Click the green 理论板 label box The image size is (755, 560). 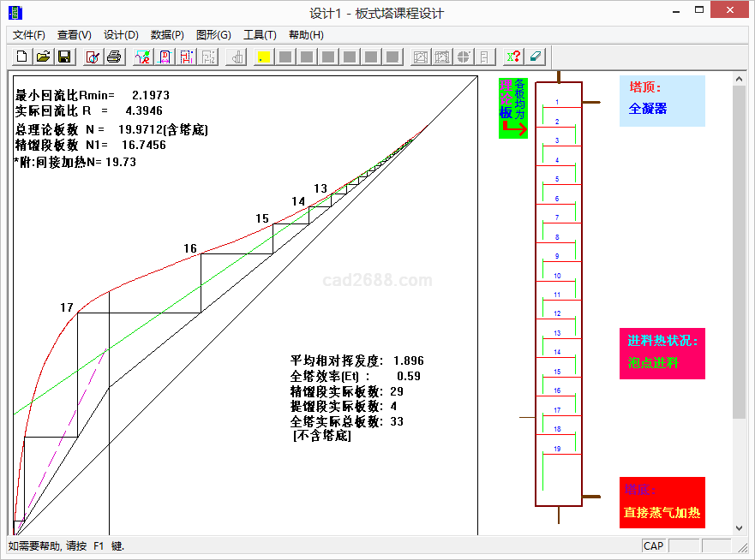[513, 107]
